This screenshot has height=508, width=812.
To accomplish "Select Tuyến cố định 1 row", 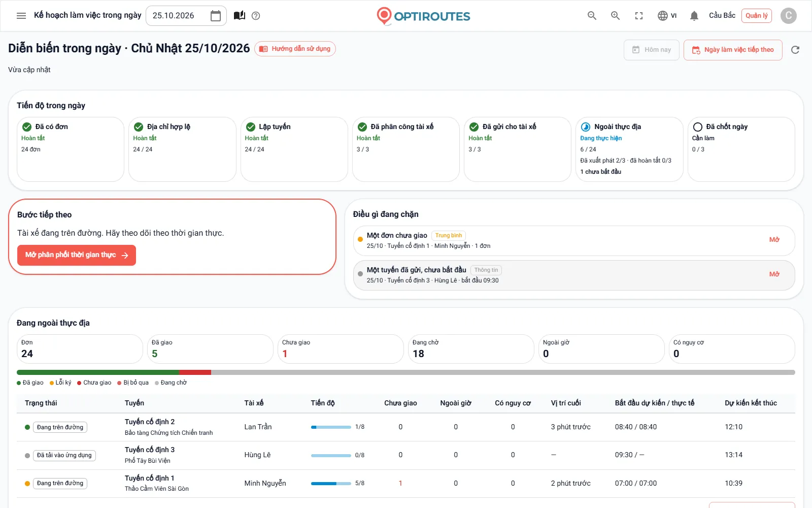I will [406, 483].
